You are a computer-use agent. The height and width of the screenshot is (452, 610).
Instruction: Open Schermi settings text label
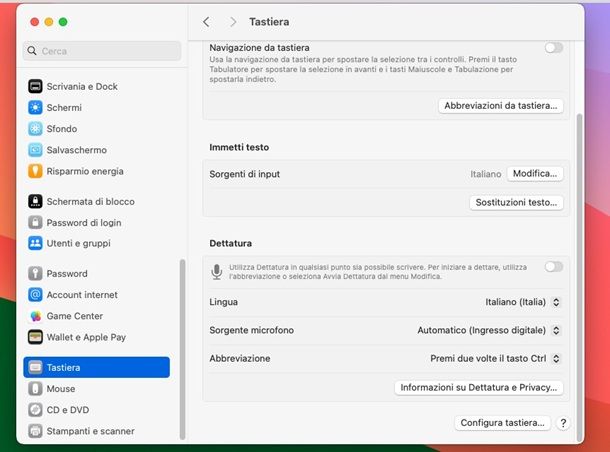point(64,108)
